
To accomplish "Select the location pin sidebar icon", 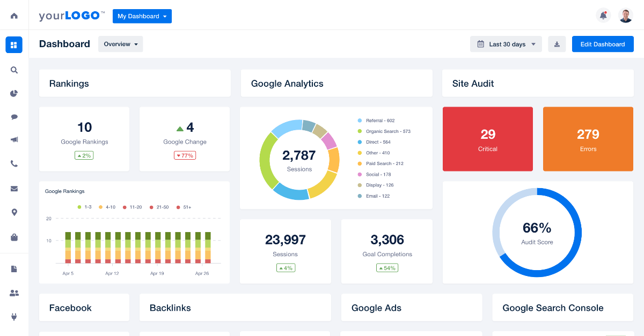I will (14, 212).
